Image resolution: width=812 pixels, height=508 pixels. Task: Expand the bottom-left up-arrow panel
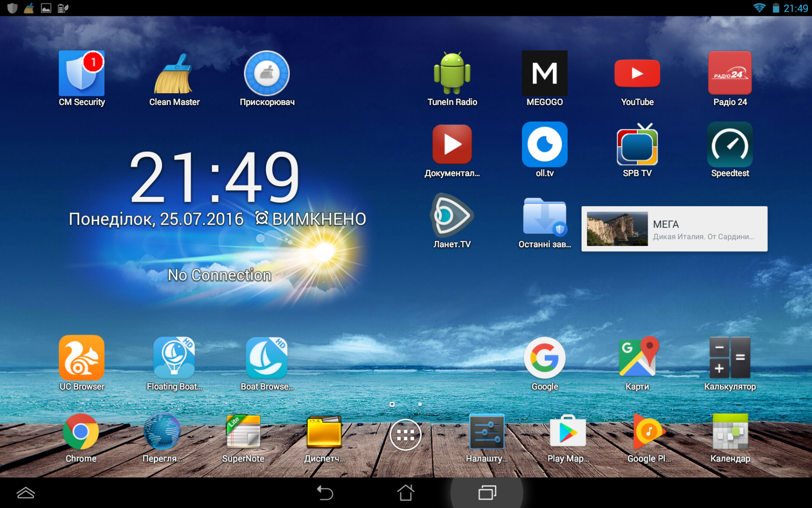tap(26, 493)
